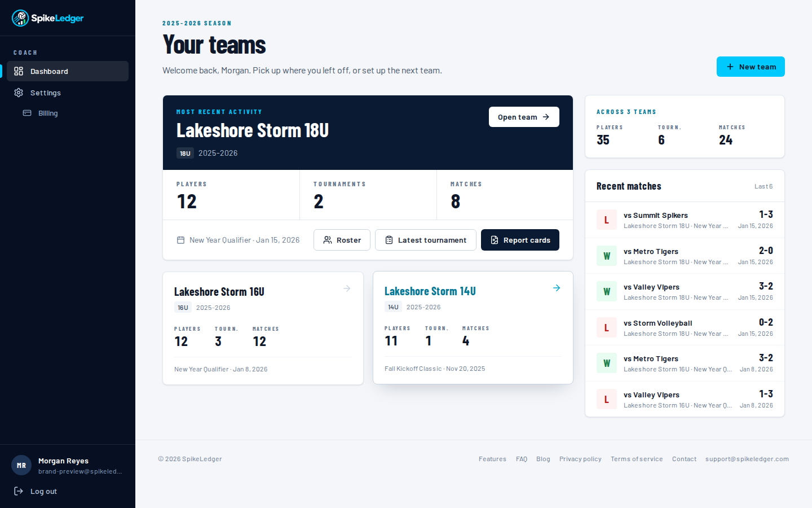Click the 18U age badge
The width and height of the screenshot is (812, 508).
click(x=185, y=153)
